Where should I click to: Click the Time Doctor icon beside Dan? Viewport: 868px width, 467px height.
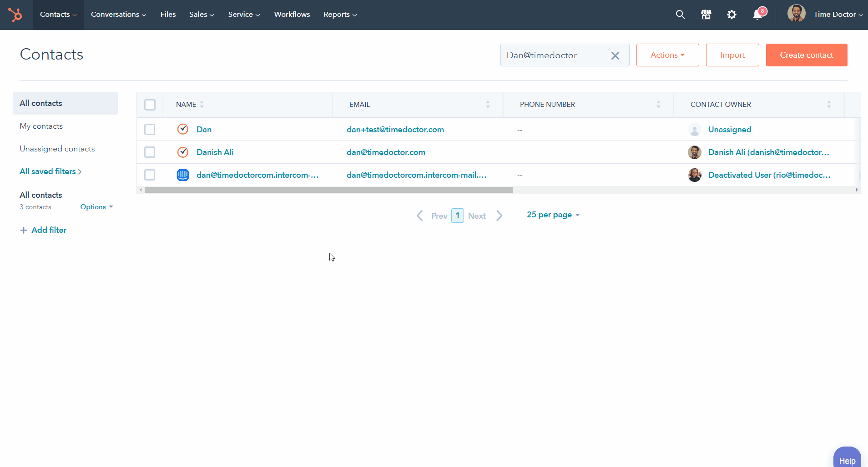(183, 129)
